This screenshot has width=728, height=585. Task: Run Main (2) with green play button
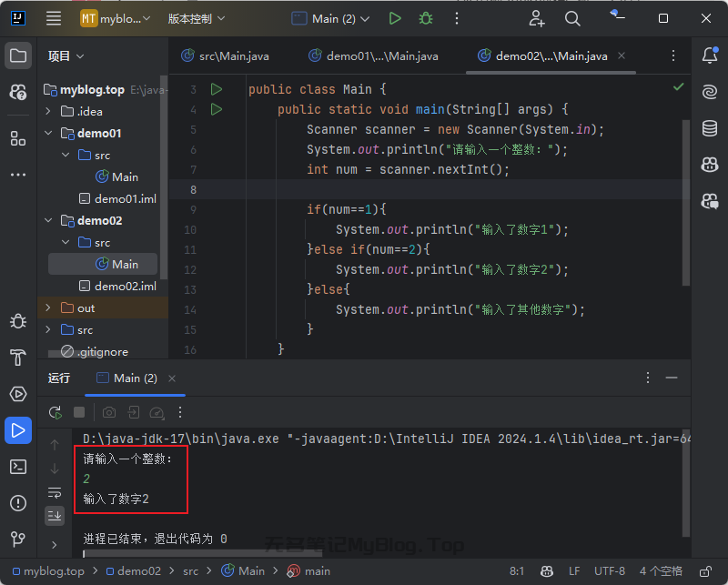coord(395,18)
